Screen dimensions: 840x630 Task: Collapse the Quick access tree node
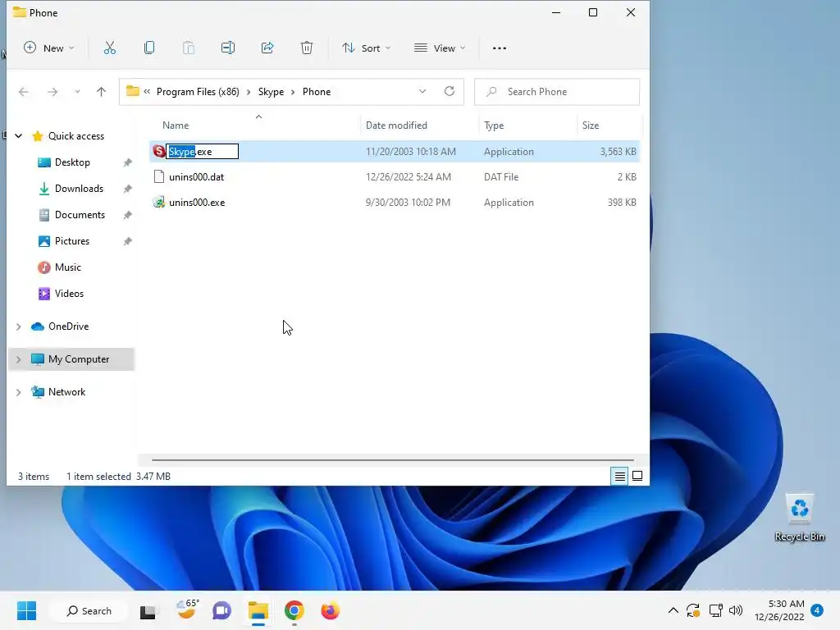tap(18, 136)
